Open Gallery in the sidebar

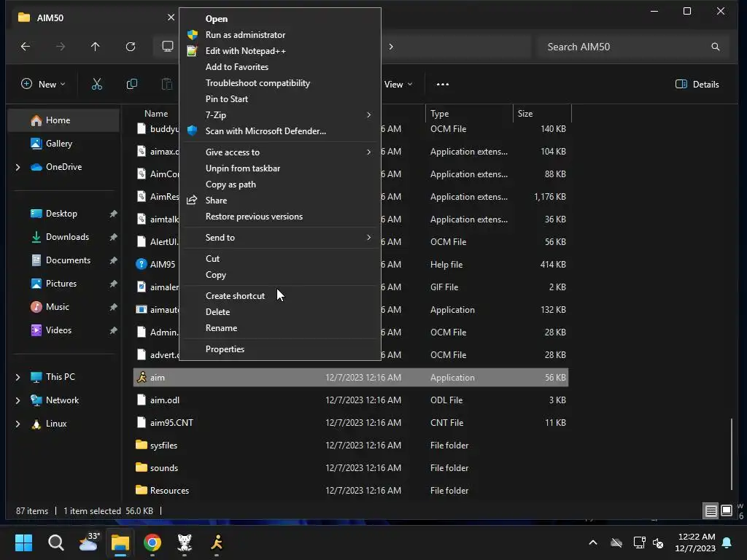tap(59, 144)
